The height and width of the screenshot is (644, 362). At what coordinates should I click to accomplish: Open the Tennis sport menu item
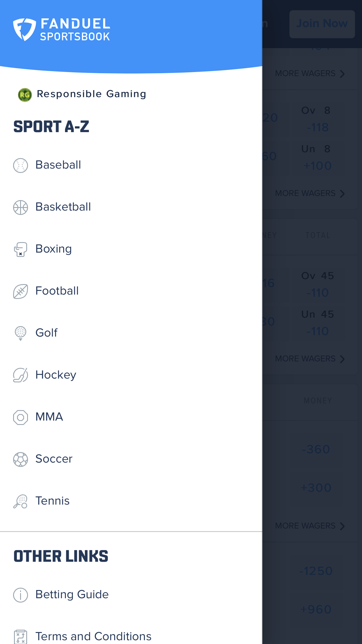pyautogui.click(x=52, y=501)
